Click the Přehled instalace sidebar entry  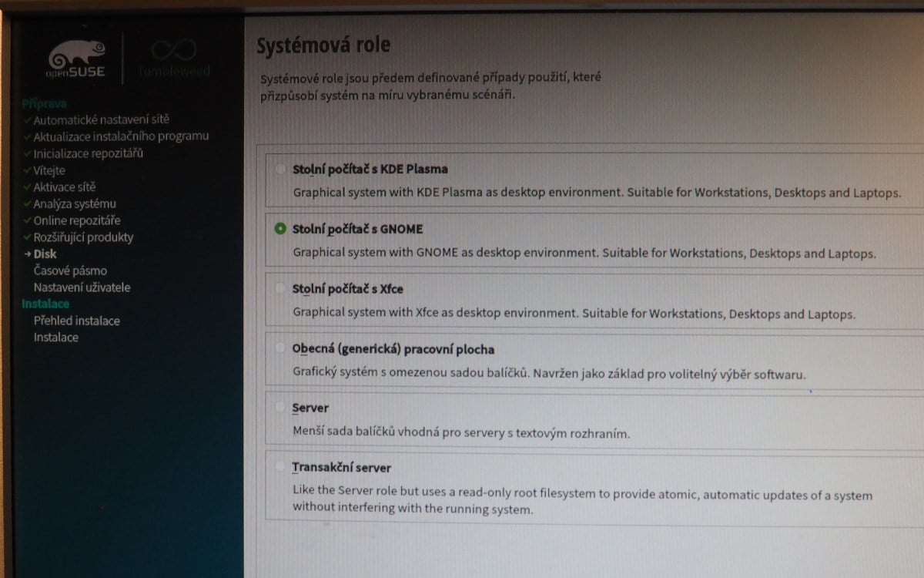point(77,321)
